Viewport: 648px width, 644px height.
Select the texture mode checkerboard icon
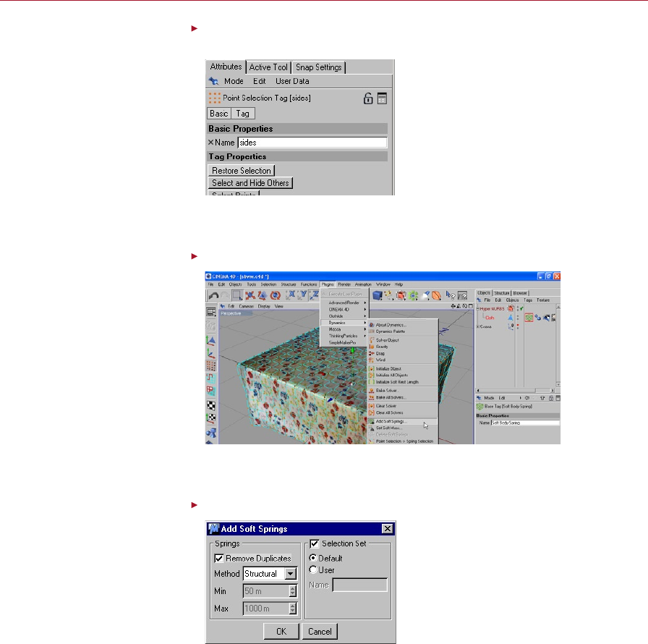(211, 405)
